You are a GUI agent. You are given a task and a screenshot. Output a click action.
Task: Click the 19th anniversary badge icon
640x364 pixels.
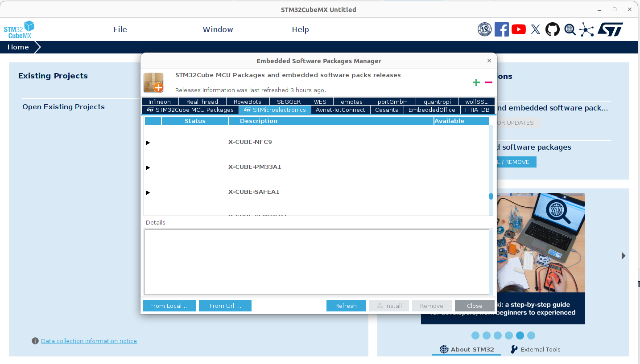[x=485, y=29]
